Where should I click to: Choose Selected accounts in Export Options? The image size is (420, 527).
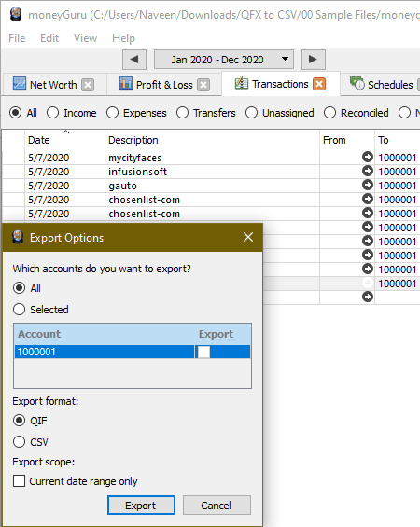(19, 310)
